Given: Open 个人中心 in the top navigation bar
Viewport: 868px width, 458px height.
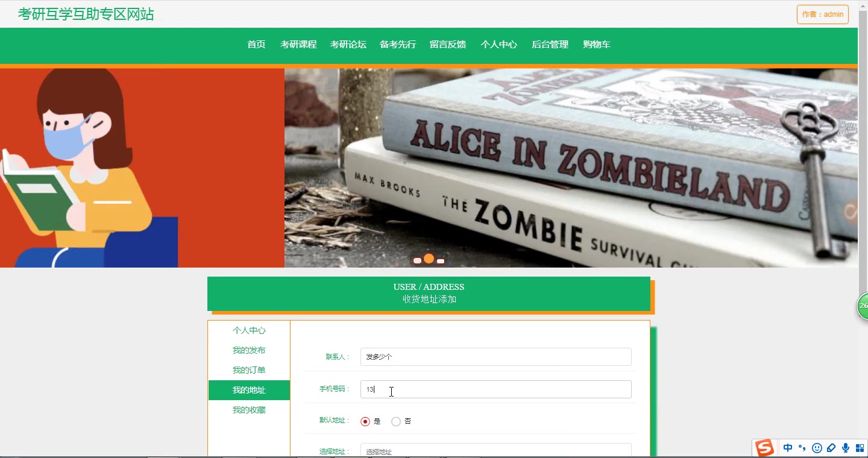Looking at the screenshot, I should pos(499,45).
